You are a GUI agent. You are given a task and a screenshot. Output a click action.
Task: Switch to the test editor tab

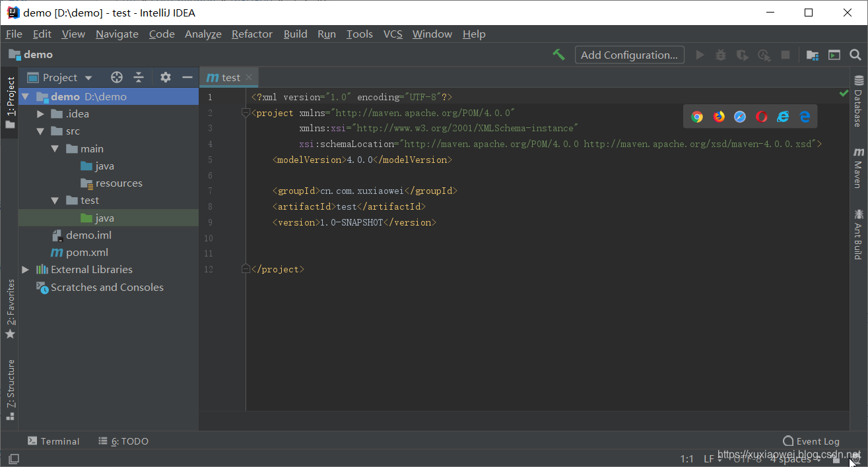(x=229, y=77)
